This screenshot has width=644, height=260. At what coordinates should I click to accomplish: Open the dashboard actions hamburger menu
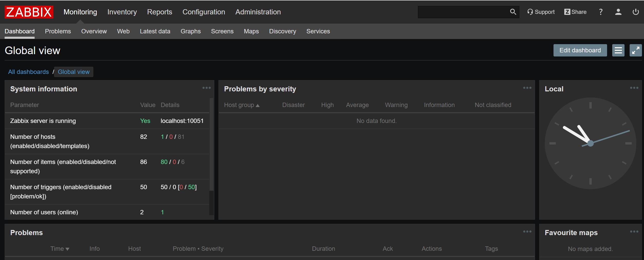click(618, 50)
